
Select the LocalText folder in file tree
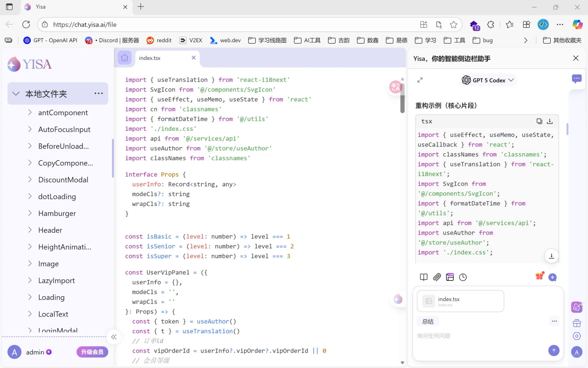53,314
